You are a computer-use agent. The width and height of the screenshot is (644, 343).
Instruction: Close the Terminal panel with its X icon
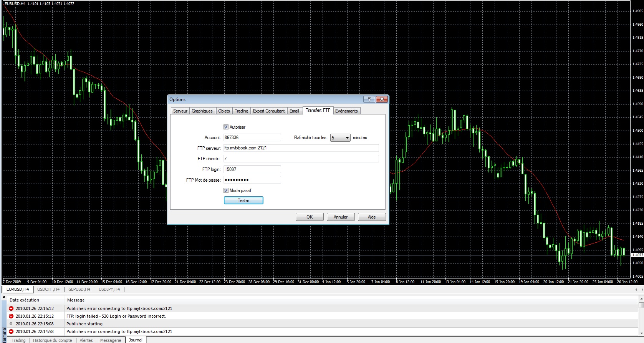4,297
